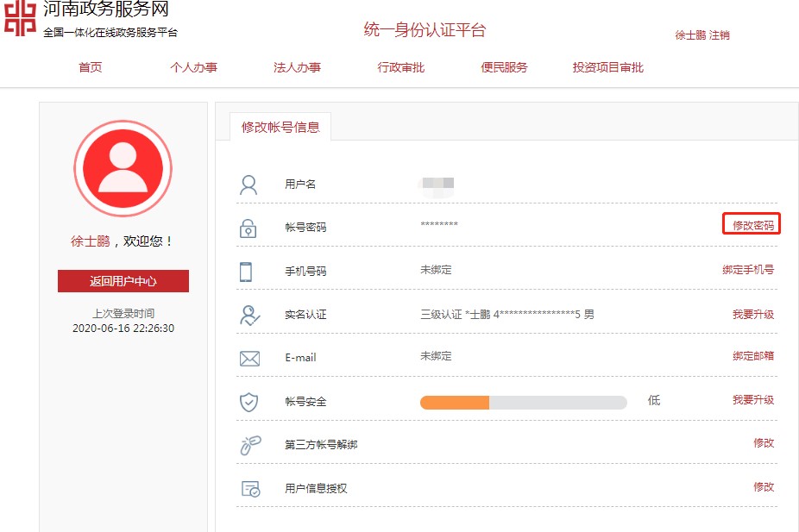Click the real-name verification icon
The height and width of the screenshot is (532, 799).
(249, 316)
